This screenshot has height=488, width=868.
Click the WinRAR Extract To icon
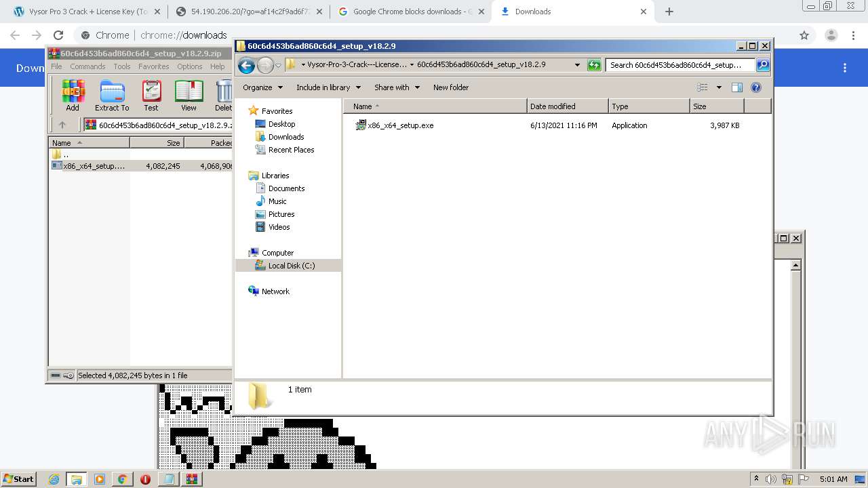tap(112, 96)
